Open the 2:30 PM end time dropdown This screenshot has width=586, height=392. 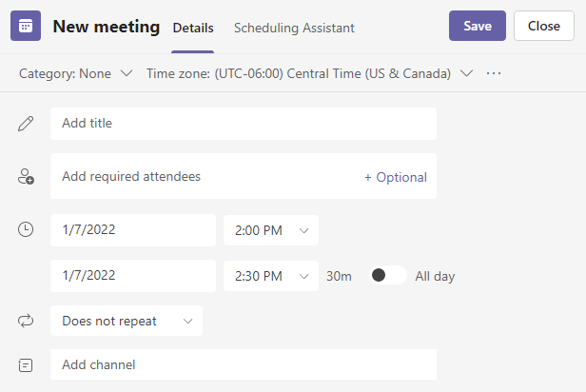[x=271, y=276]
